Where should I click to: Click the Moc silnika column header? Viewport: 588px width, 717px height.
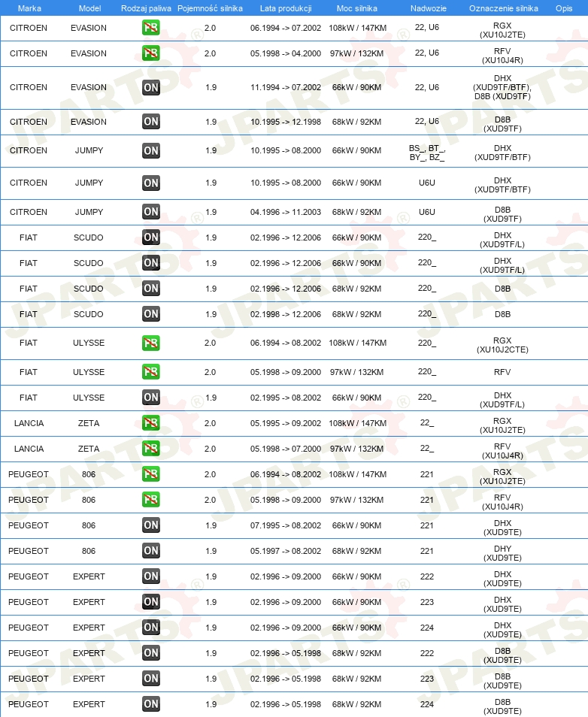357,8
